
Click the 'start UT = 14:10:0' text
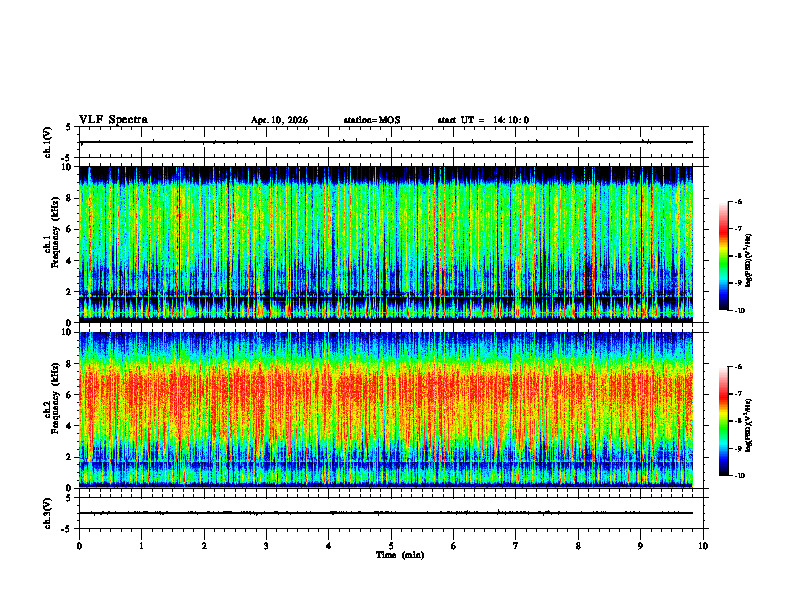[483, 120]
